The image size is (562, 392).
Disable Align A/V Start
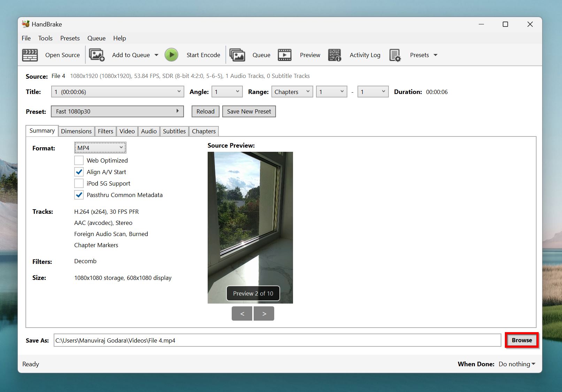point(79,172)
